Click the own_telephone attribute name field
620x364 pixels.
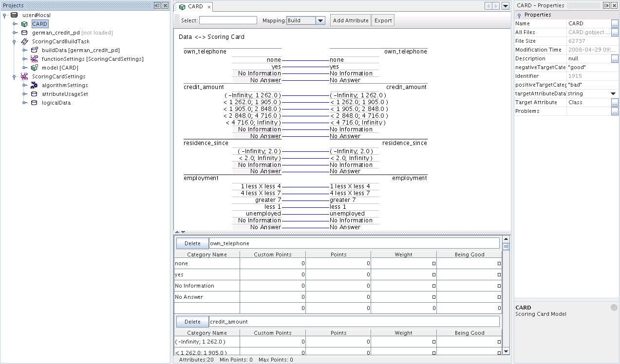click(354, 243)
